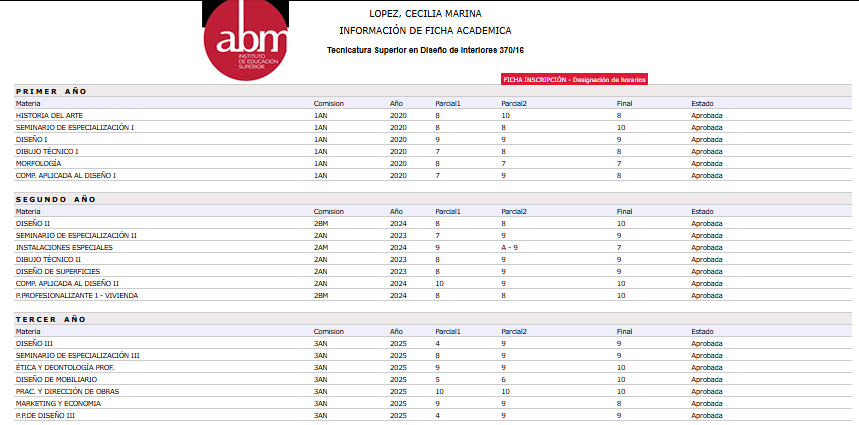The width and height of the screenshot is (859, 425).
Task: Select the DISEÑO DE MOBILIARIO subject
Action: [56, 379]
